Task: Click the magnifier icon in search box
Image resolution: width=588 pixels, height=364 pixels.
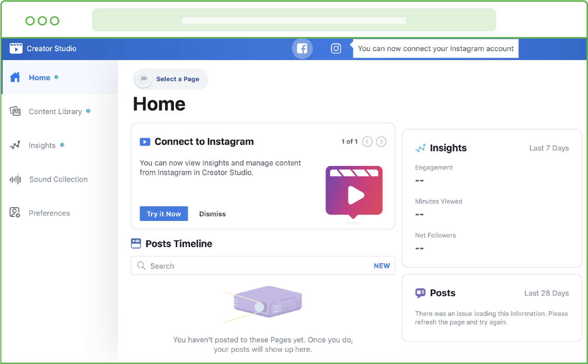Action: point(141,266)
